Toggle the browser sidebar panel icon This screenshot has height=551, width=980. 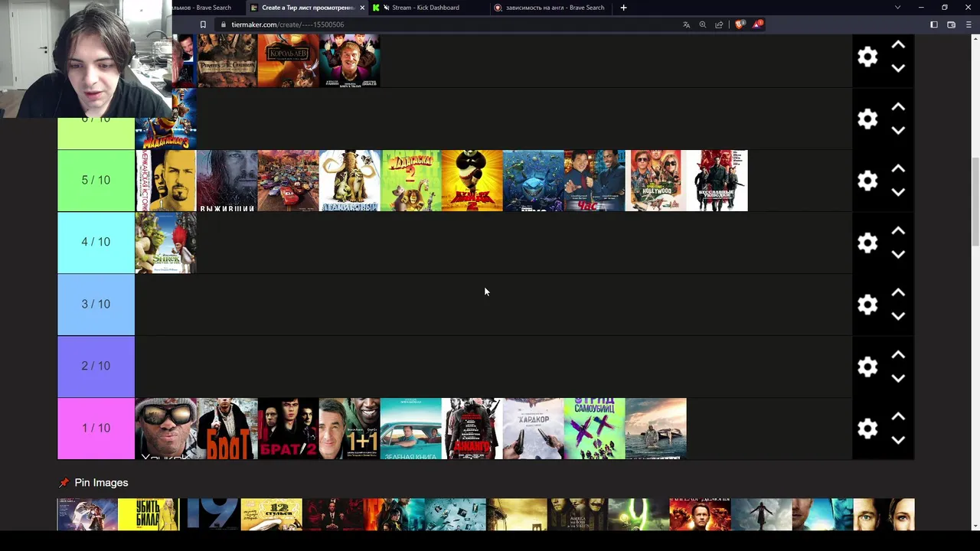[x=934, y=24]
